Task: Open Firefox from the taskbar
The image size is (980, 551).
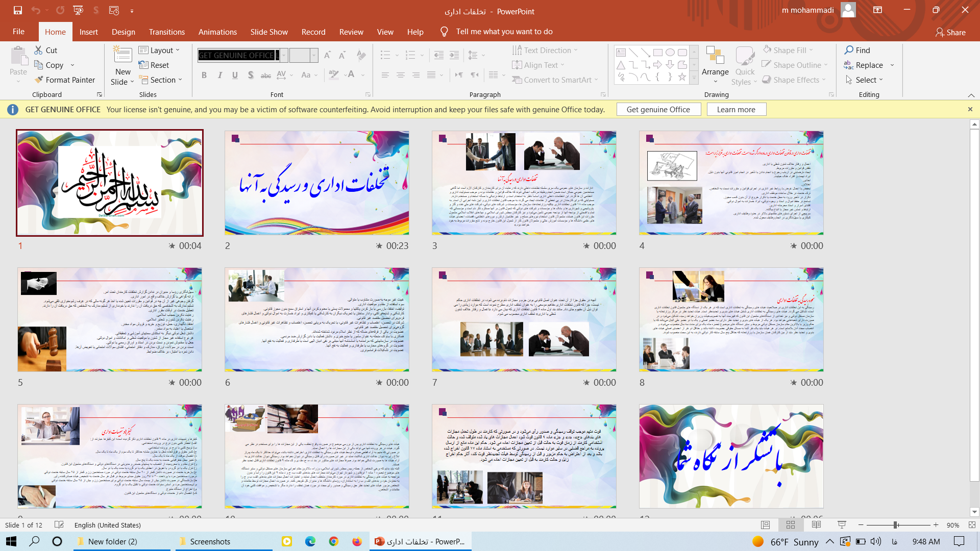Action: pyautogui.click(x=357, y=541)
